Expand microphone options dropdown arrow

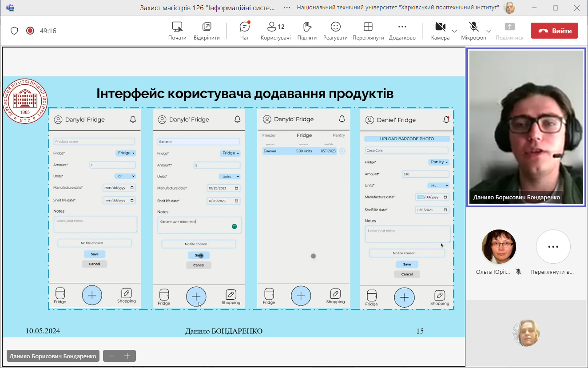(489, 31)
